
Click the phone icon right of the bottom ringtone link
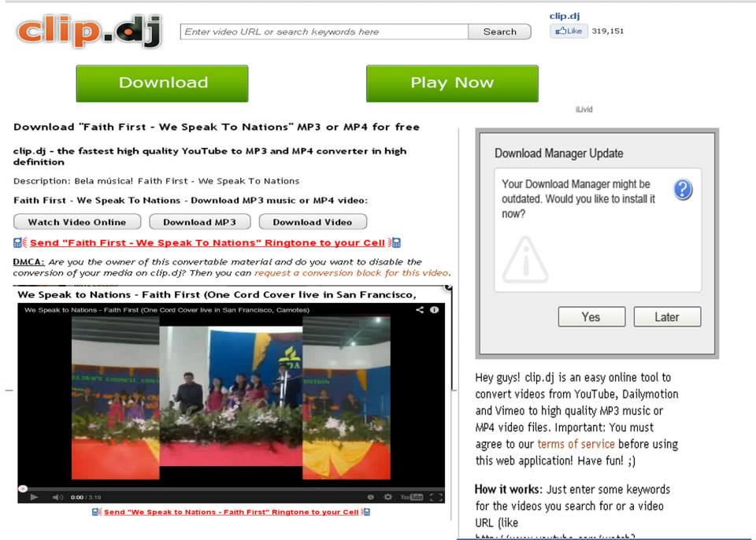tap(365, 512)
